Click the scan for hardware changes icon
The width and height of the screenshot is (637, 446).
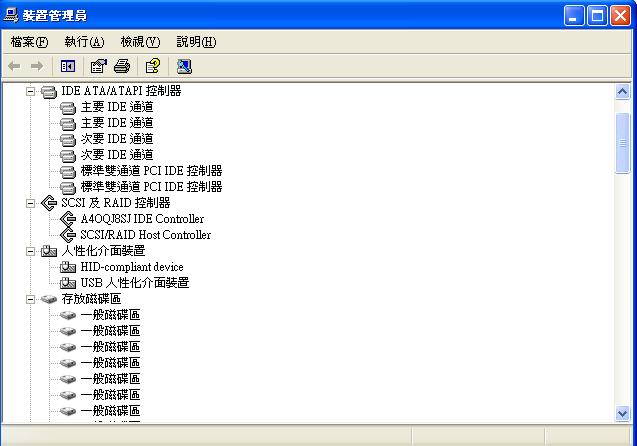(184, 66)
